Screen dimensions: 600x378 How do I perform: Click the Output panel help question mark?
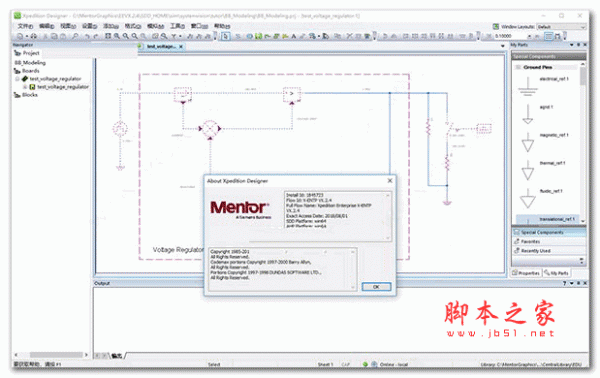(x=565, y=283)
